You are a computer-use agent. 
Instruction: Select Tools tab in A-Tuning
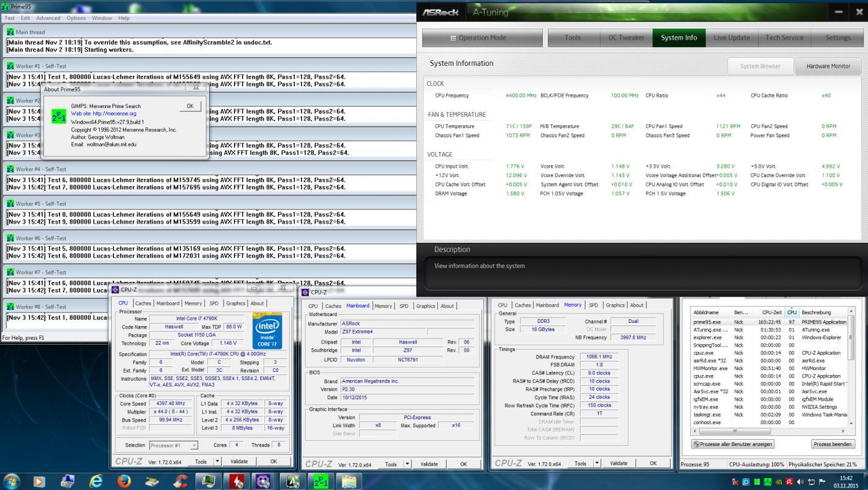pyautogui.click(x=573, y=38)
